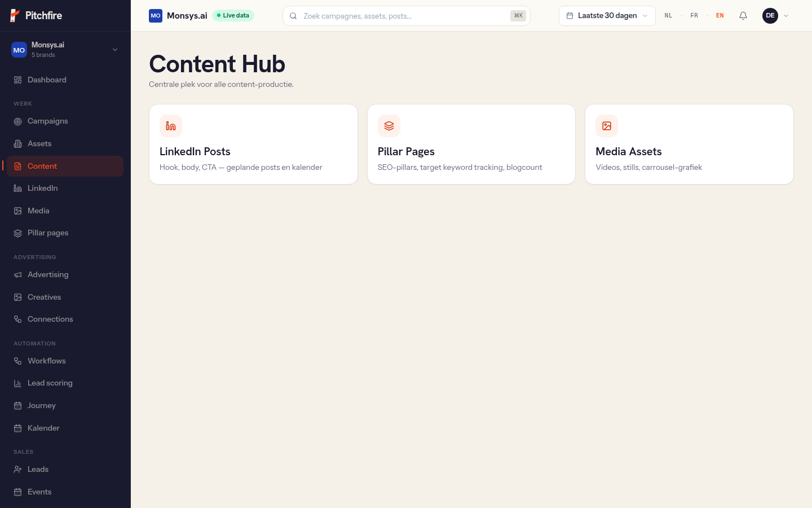Click the Journey calendar icon
Viewport: 812px width, 508px height.
(18, 406)
